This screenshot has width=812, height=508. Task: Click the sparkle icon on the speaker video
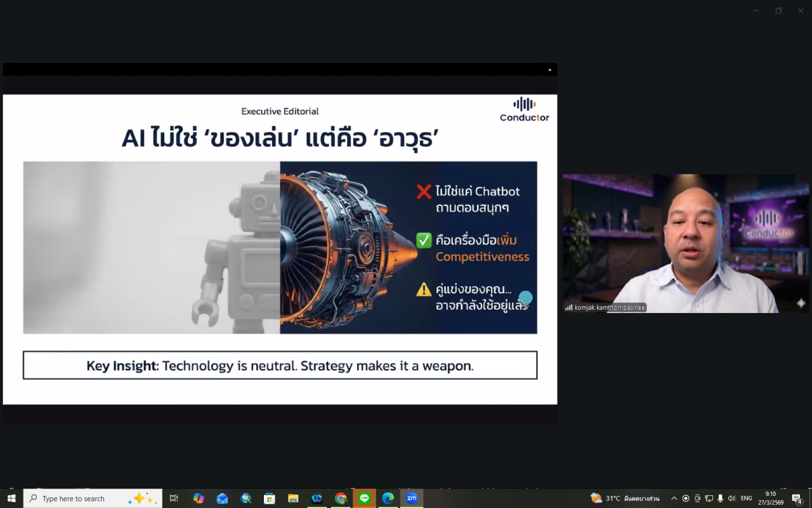[x=801, y=304]
